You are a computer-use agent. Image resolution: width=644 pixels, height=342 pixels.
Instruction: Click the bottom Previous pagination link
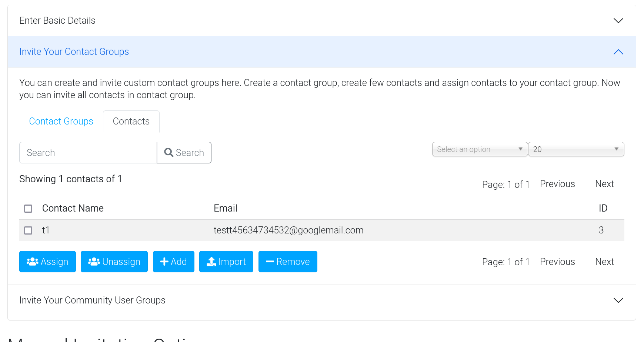(x=557, y=262)
